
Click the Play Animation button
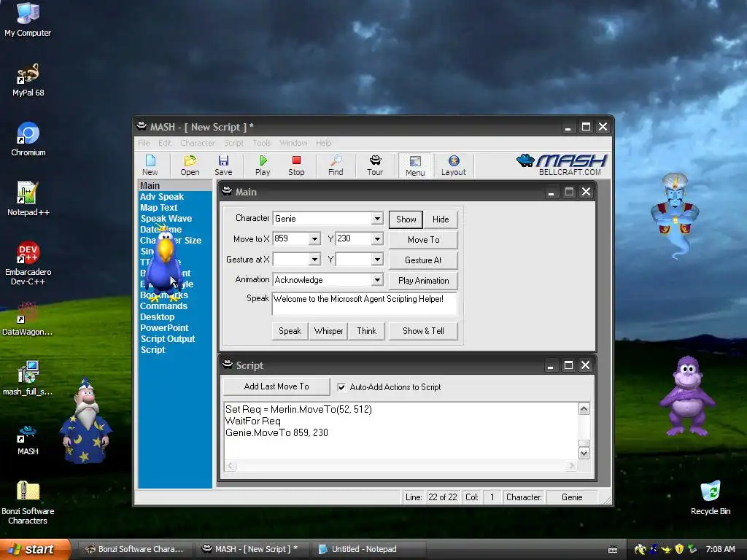click(x=424, y=281)
